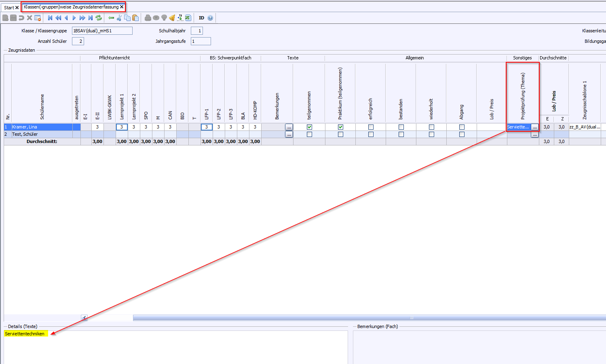Switch to the Start tab
The width and height of the screenshot is (606, 364).
pyautogui.click(x=8, y=8)
